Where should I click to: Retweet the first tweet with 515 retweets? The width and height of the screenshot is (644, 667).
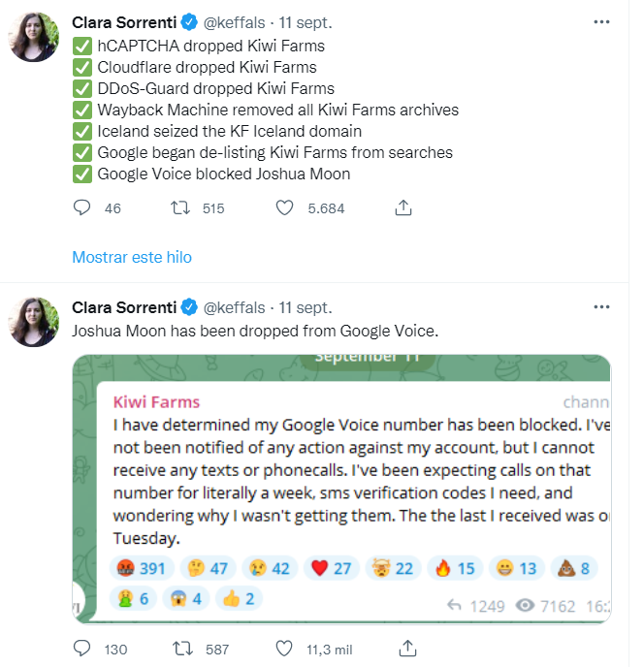point(180,207)
